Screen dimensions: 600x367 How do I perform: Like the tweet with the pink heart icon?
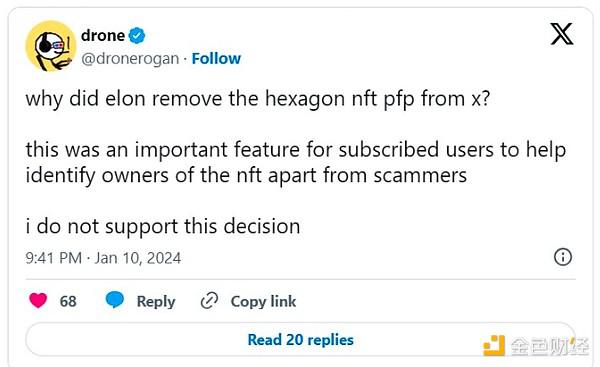point(38,300)
